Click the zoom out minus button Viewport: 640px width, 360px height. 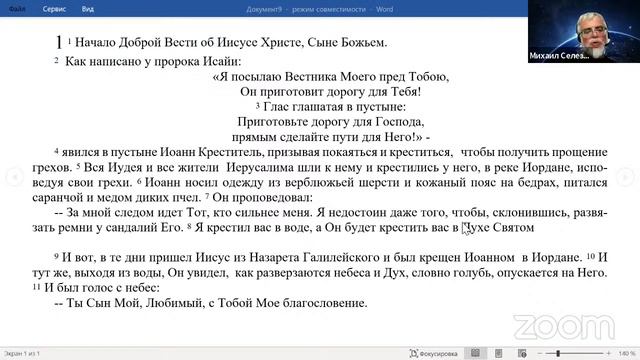[540, 353]
